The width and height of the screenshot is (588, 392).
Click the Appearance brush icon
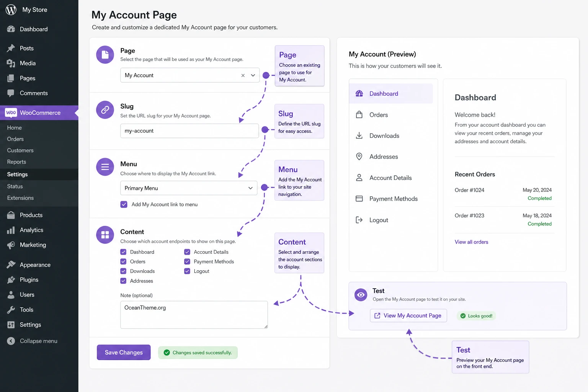11,265
